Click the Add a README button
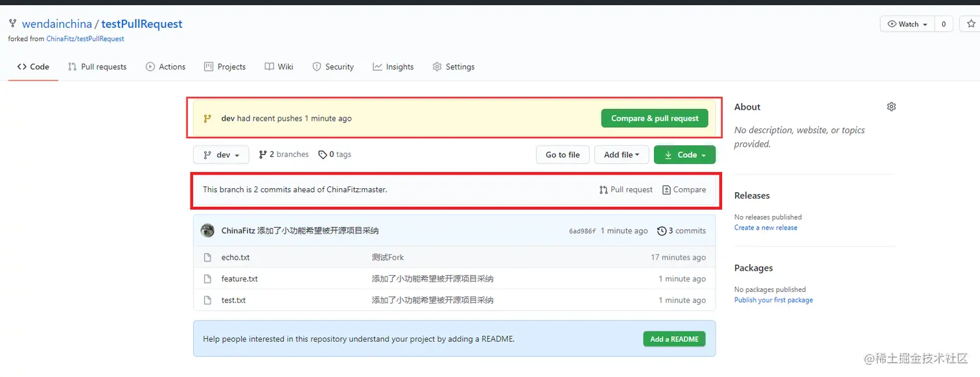This screenshot has width=980, height=377. (x=674, y=339)
